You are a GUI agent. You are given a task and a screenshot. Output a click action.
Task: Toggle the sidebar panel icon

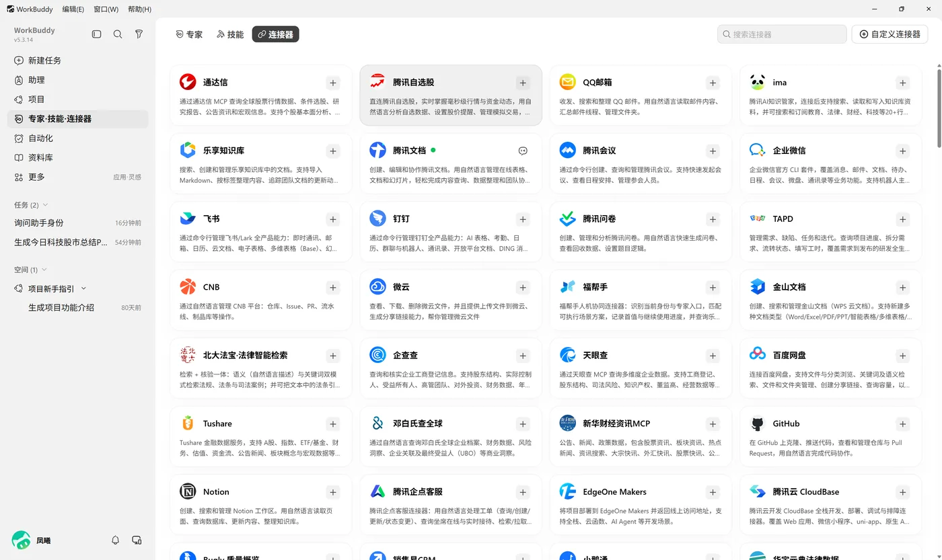point(97,34)
